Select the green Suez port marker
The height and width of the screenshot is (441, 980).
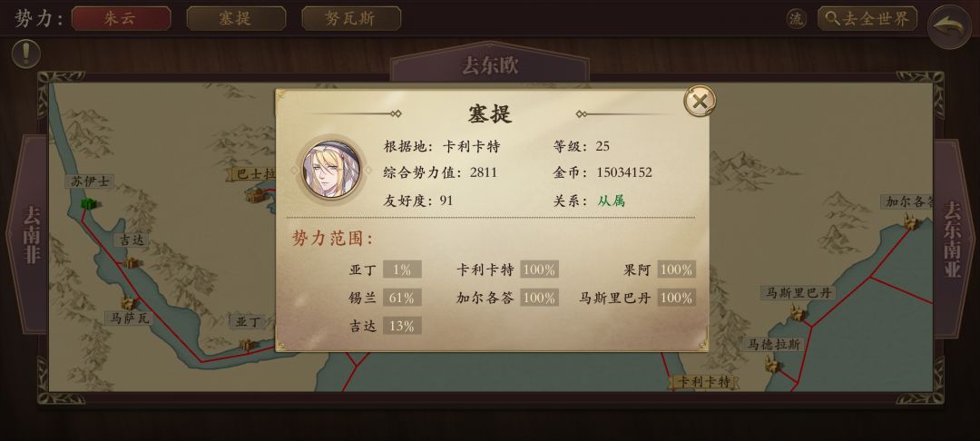(x=89, y=203)
